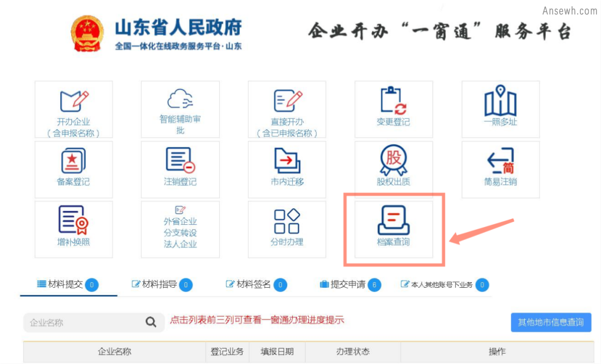Screen dimensions: 601x364
Task: Click the 其他地市信息查询 button
Action: (x=551, y=322)
